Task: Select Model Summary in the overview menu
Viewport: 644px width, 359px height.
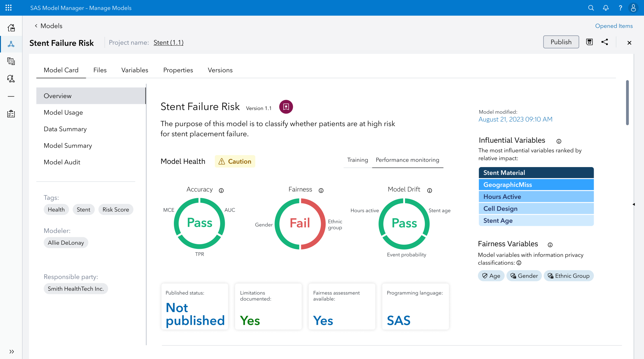Action: pos(68,145)
